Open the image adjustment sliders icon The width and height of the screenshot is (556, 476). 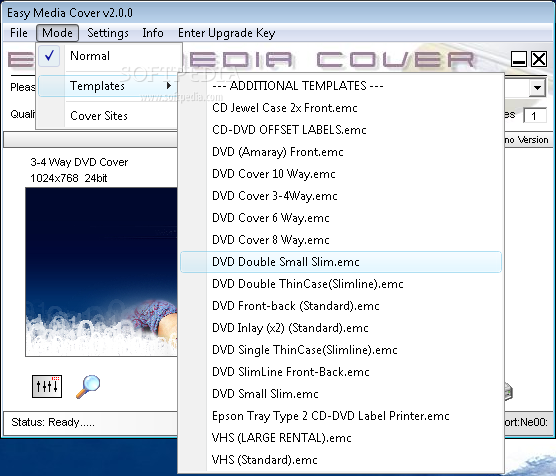click(47, 386)
